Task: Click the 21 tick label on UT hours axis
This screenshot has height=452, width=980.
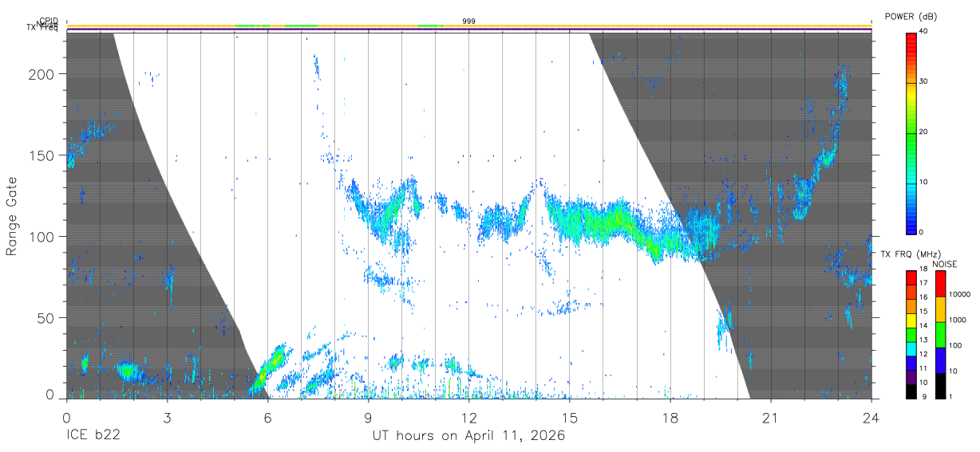Action: [x=770, y=417]
